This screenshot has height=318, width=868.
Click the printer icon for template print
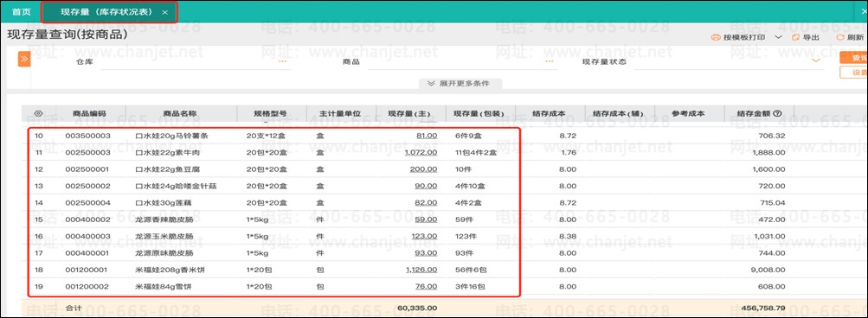pyautogui.click(x=715, y=38)
